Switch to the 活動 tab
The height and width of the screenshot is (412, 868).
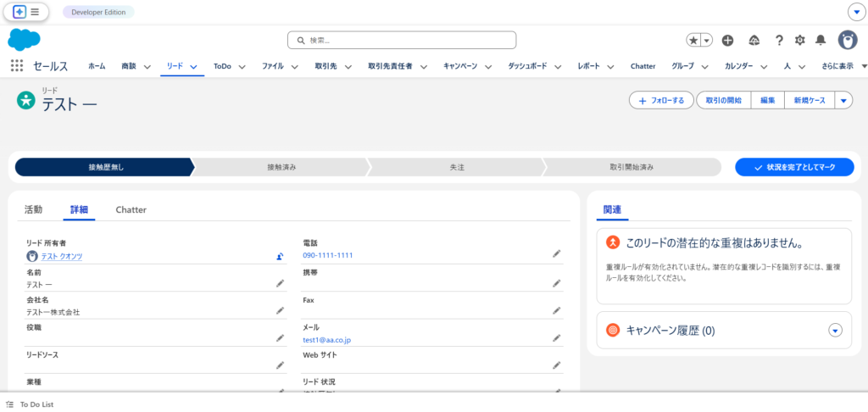coord(33,209)
